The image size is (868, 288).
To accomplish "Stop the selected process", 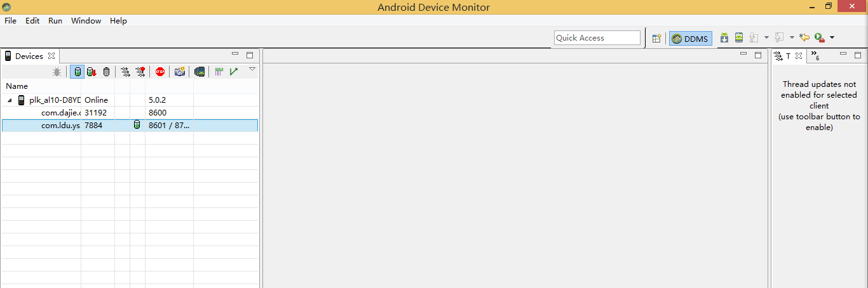I will [x=160, y=72].
